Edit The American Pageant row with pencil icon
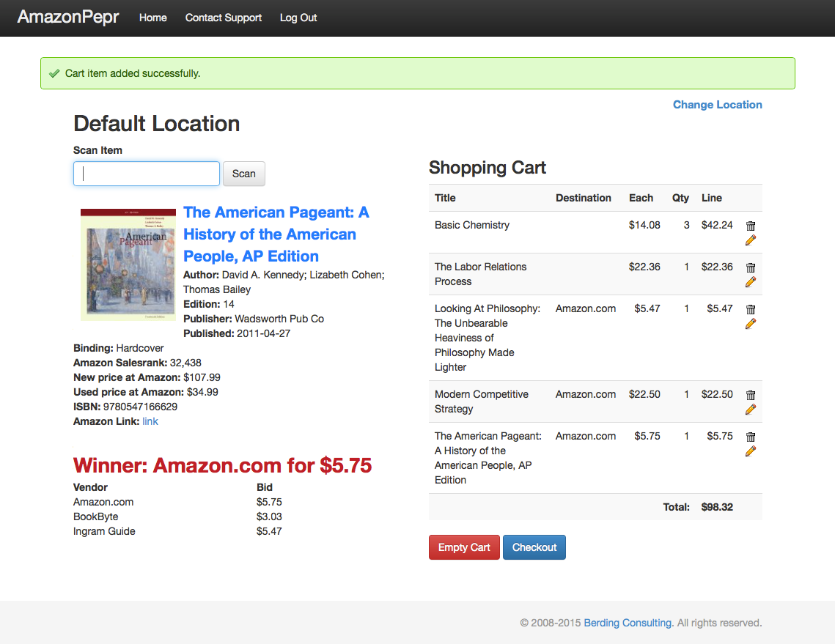835x644 pixels. pyautogui.click(x=751, y=451)
